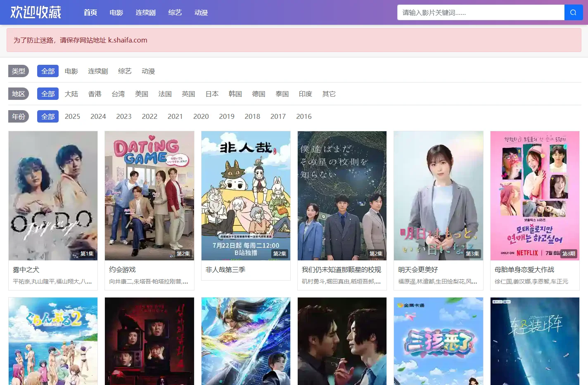The image size is (588, 385).
Task: Filter type by 连续剧
Action: click(98, 71)
